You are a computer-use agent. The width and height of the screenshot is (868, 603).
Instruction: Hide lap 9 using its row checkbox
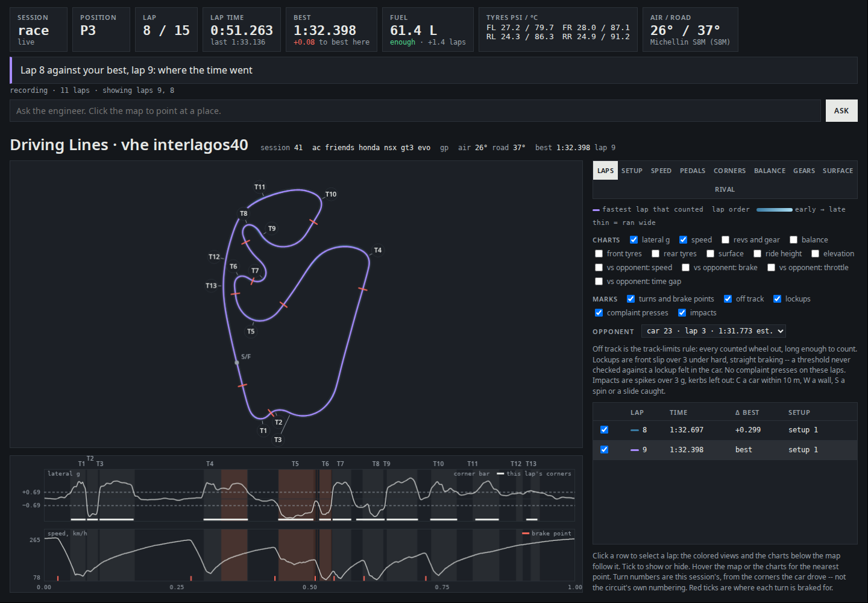click(x=604, y=450)
